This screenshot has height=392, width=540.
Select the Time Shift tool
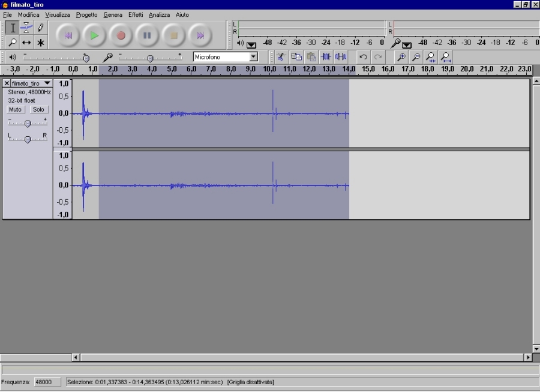tap(26, 43)
